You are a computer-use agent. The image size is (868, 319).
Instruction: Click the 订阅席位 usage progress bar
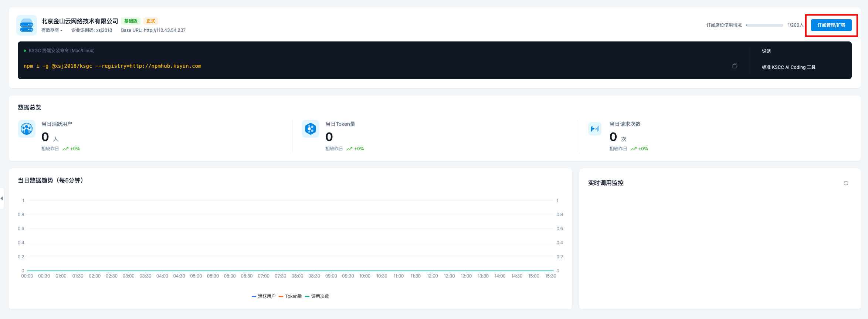[764, 25]
